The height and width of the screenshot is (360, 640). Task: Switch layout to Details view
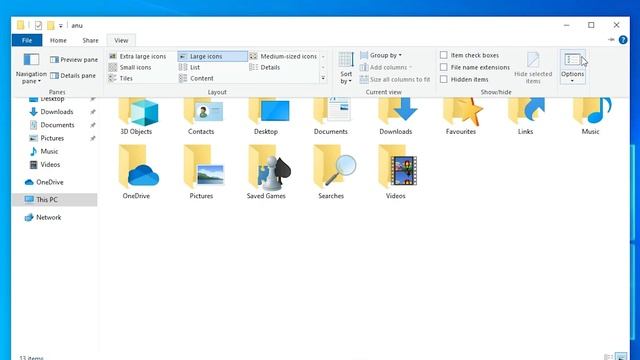(x=265, y=67)
